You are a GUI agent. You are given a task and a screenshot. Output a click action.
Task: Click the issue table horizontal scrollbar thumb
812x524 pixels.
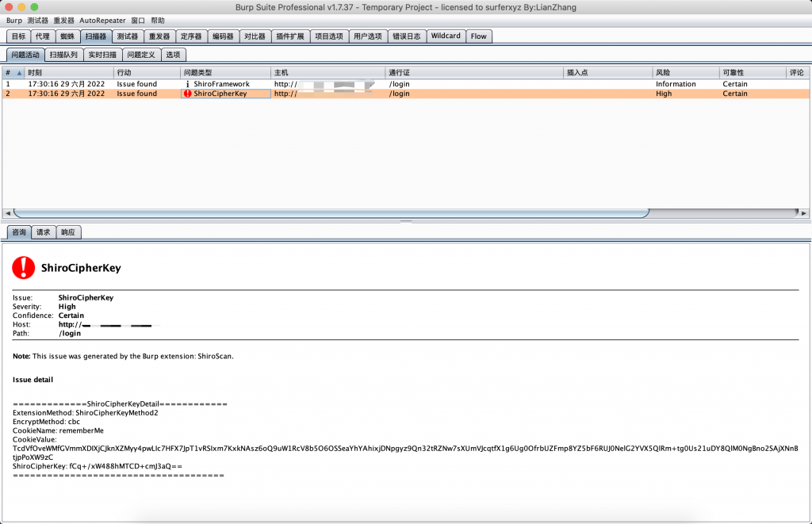(x=331, y=212)
